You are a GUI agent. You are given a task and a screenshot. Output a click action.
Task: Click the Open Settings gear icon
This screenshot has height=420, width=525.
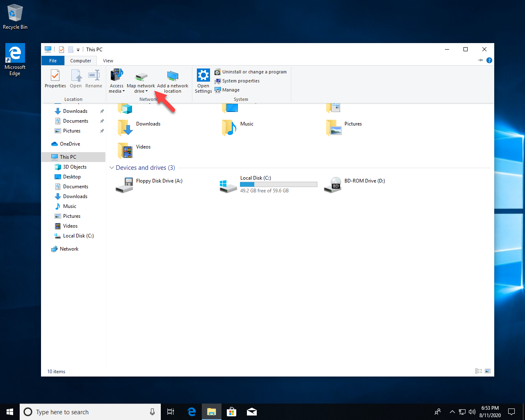(x=203, y=76)
